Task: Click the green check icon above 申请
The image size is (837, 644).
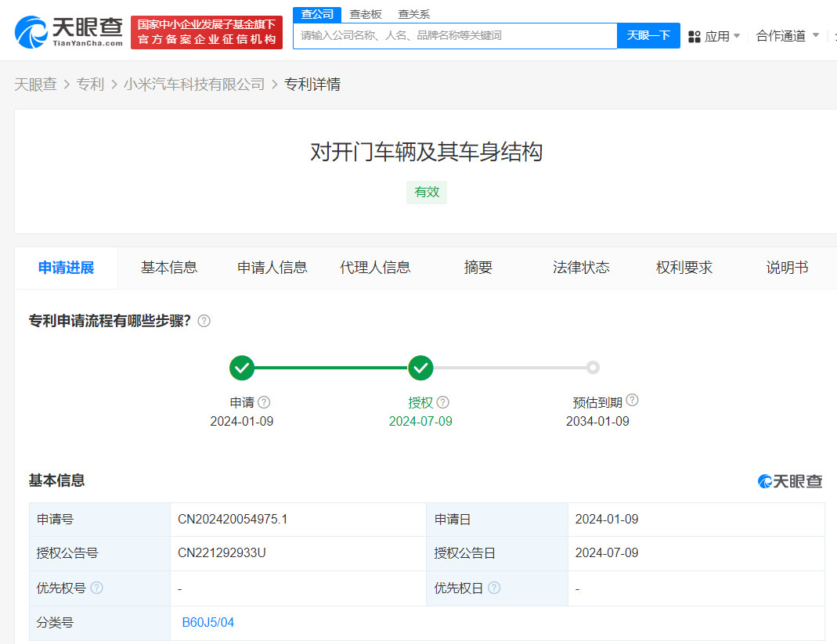Action: point(241,368)
